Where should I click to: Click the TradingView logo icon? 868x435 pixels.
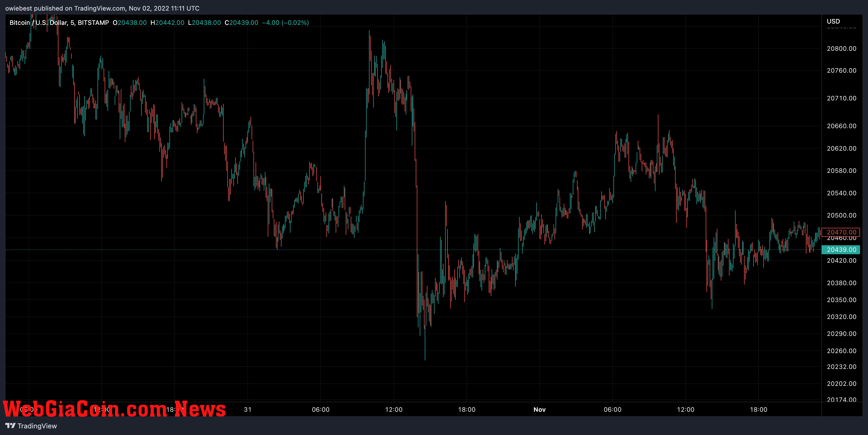[x=11, y=425]
